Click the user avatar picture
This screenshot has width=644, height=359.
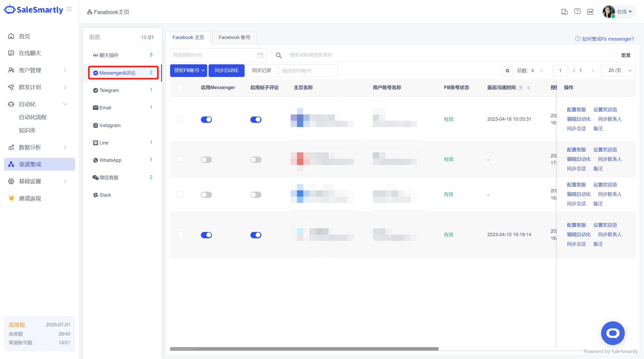609,12
